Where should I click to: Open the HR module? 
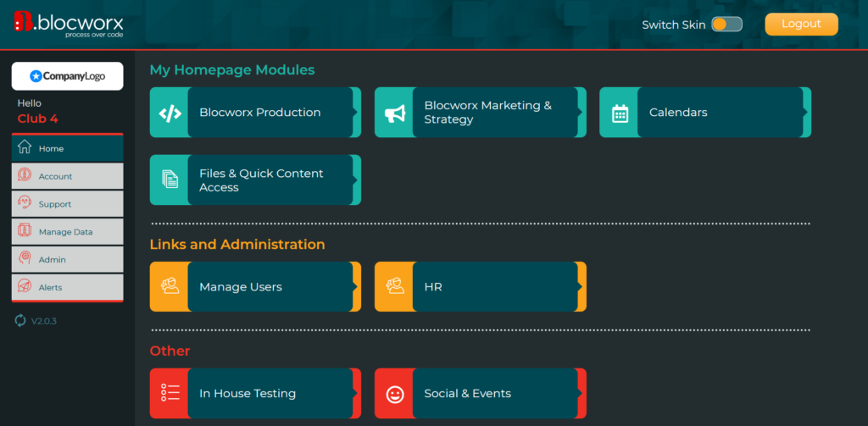[x=481, y=286]
